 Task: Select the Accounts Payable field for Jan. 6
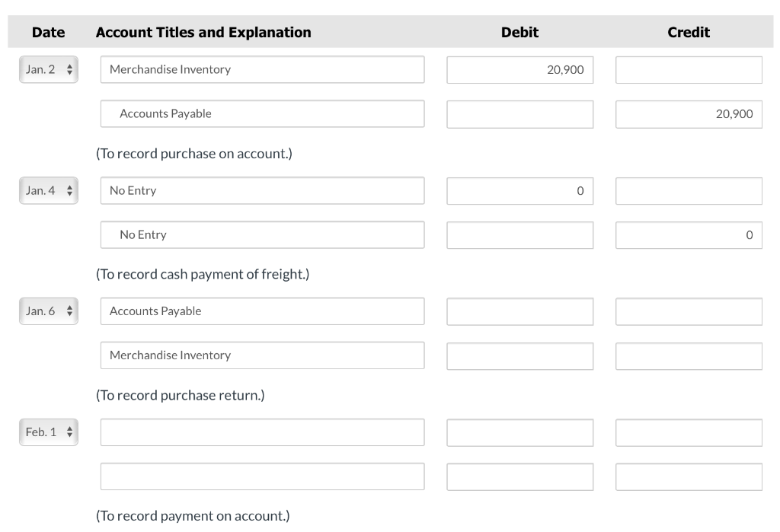point(262,311)
